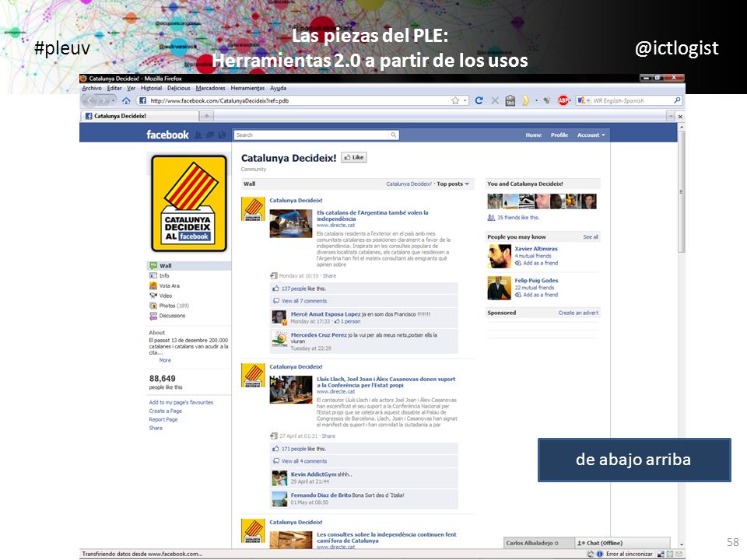The width and height of the screenshot is (747, 560).
Task: Click Kevin AddictGym commenter name
Action: point(314,474)
